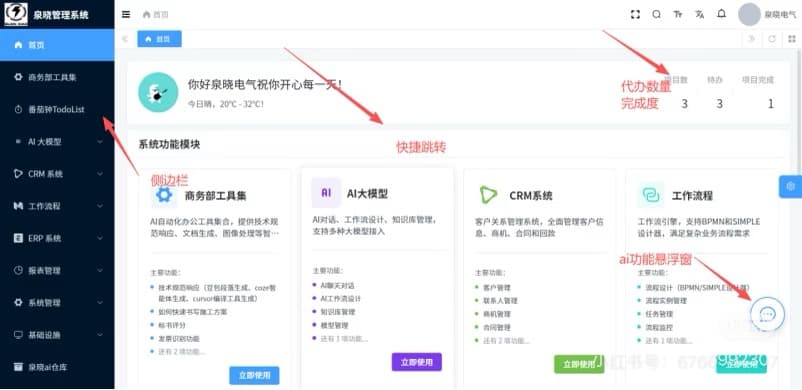
Task: Click the 标书评分 feature item
Action: click(x=172, y=325)
